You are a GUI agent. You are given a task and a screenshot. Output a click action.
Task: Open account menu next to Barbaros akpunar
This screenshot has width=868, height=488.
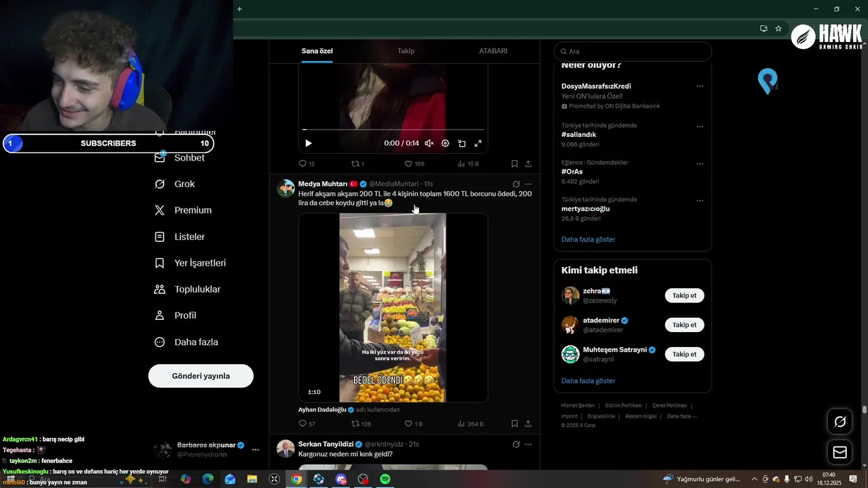[256, 450]
